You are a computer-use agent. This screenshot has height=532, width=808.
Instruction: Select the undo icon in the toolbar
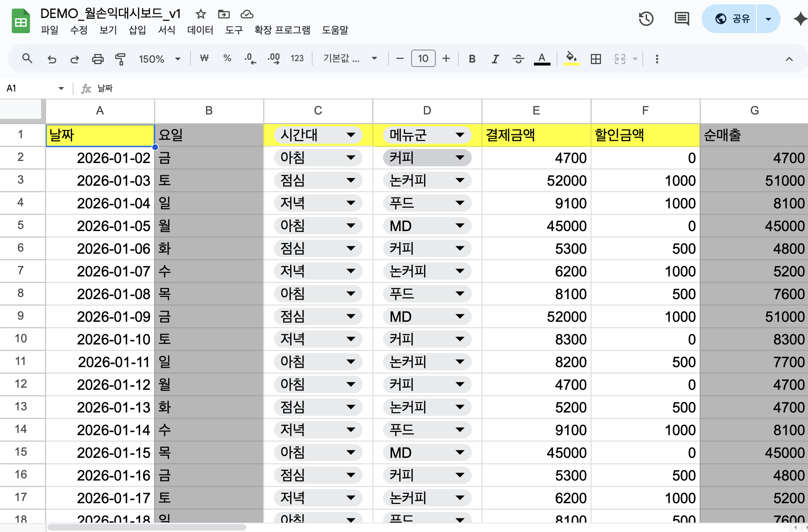pos(52,58)
